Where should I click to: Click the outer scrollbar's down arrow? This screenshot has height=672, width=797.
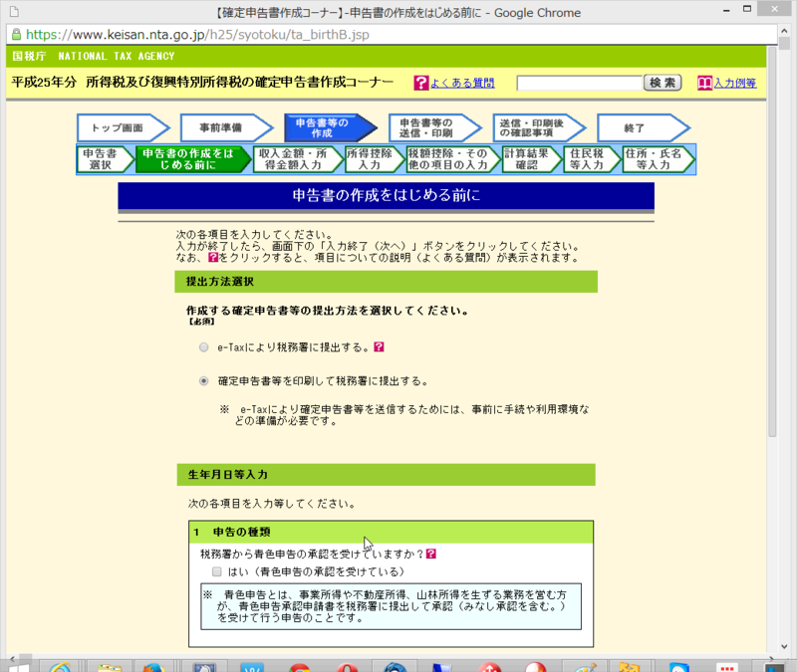785,646
